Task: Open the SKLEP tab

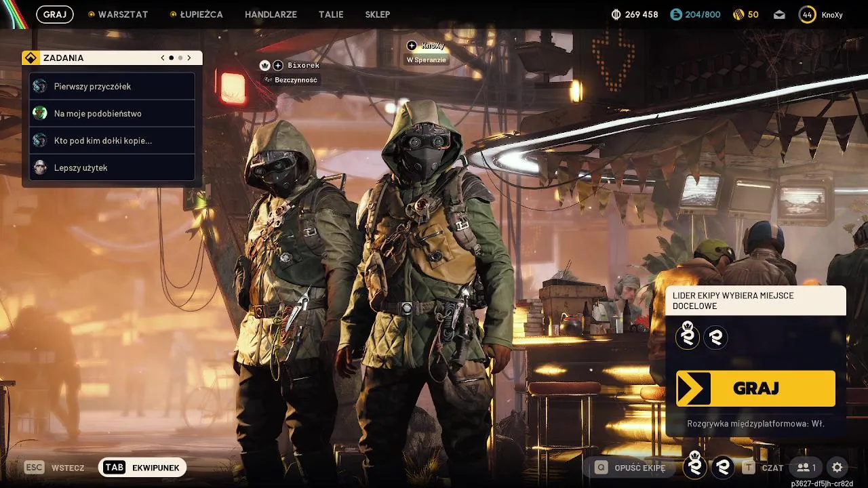Action: (377, 14)
